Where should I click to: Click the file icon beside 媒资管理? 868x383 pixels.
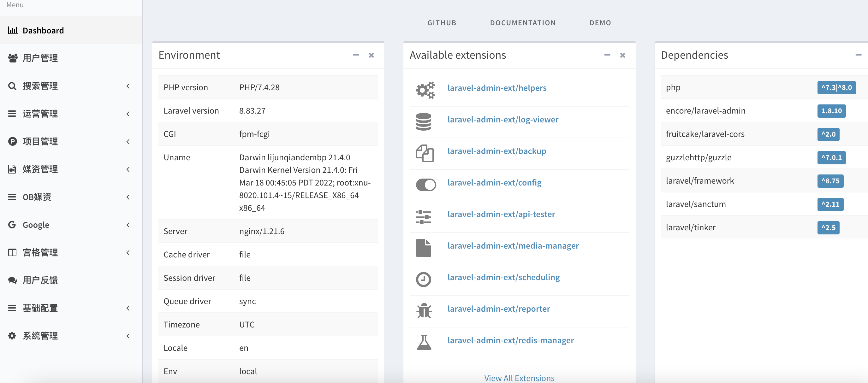(12, 169)
